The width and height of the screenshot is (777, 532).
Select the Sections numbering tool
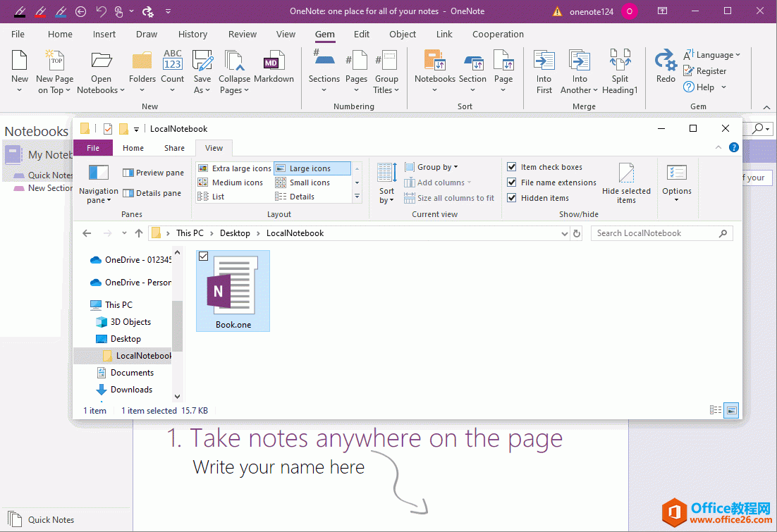point(324,70)
